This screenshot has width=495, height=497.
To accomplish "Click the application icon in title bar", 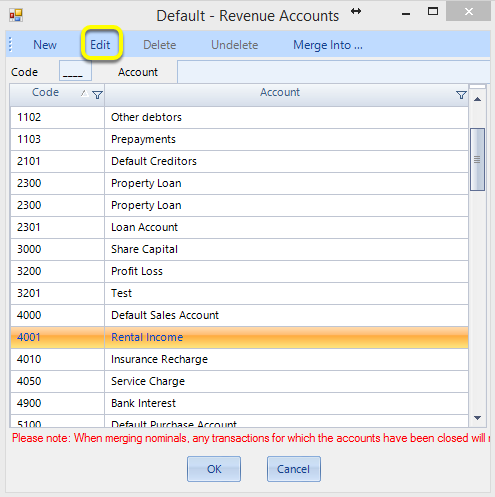I will click(x=16, y=15).
